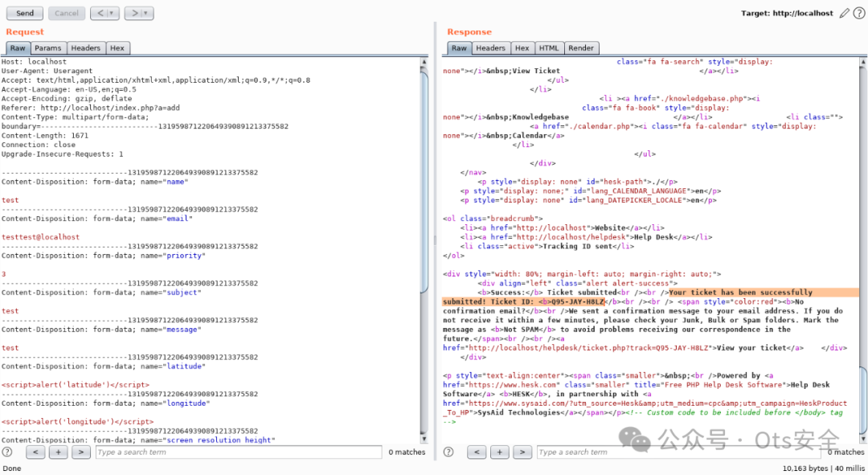Focus the request search term field

point(239,452)
